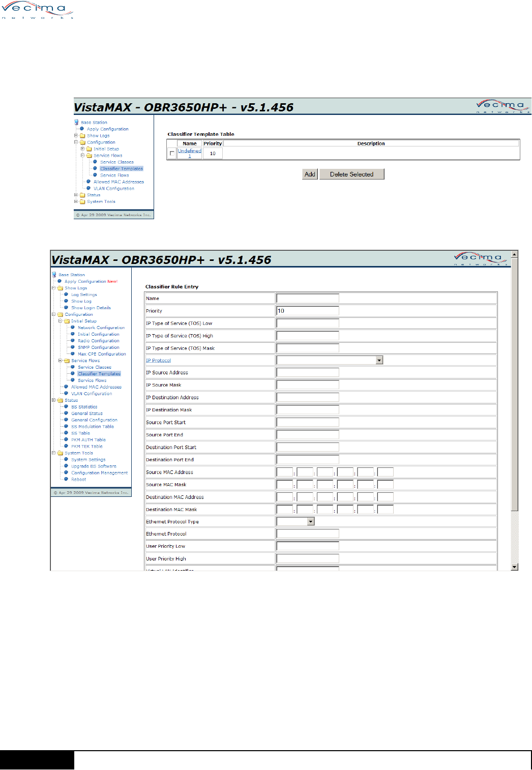Tick the Undefined 1 row checkbox
This screenshot has height=770, width=532.
point(172,154)
